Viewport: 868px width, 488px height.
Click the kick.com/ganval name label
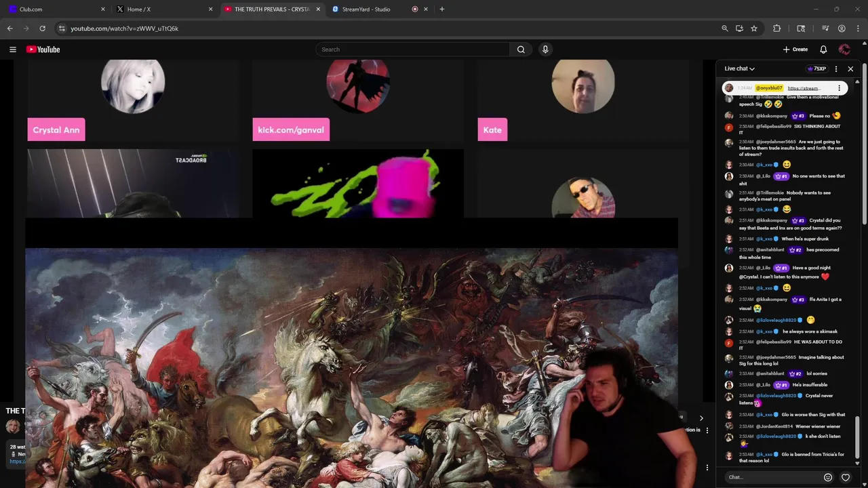[291, 130]
